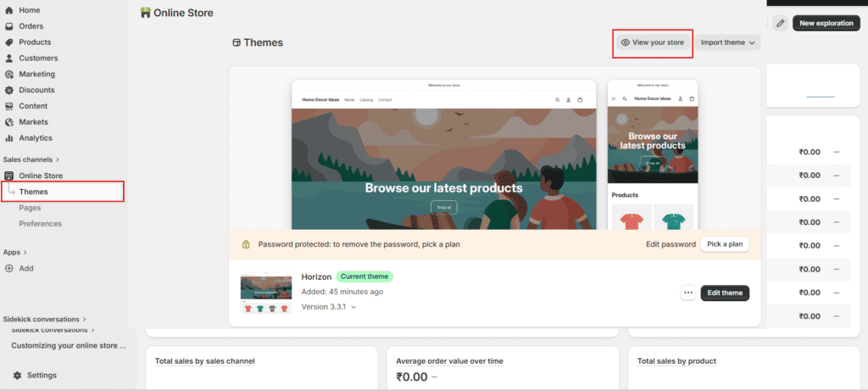Open the three-dot menu for Horizon theme
The width and height of the screenshot is (868, 391).
pyautogui.click(x=687, y=293)
